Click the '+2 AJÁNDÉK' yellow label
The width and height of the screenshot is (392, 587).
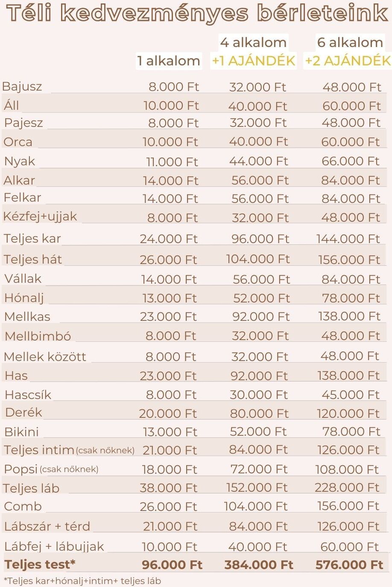tap(348, 61)
